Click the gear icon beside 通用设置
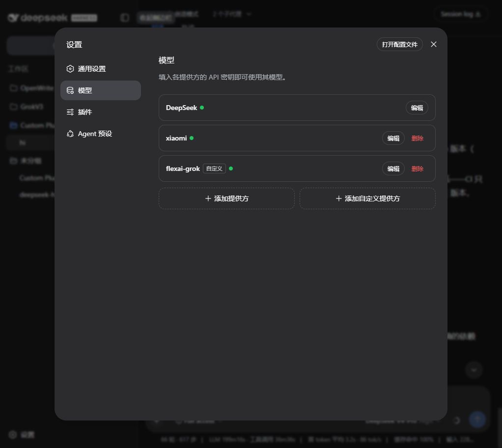 click(x=70, y=69)
